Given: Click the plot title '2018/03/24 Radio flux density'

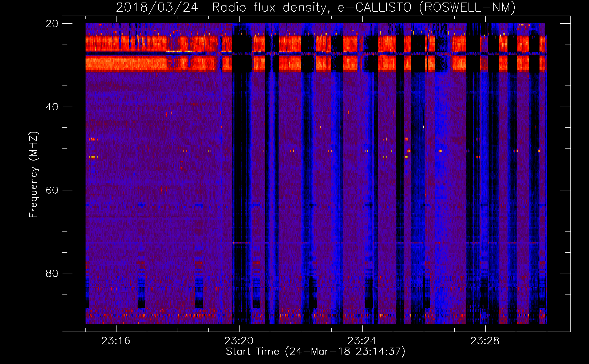Looking at the screenshot, I should [x=316, y=8].
